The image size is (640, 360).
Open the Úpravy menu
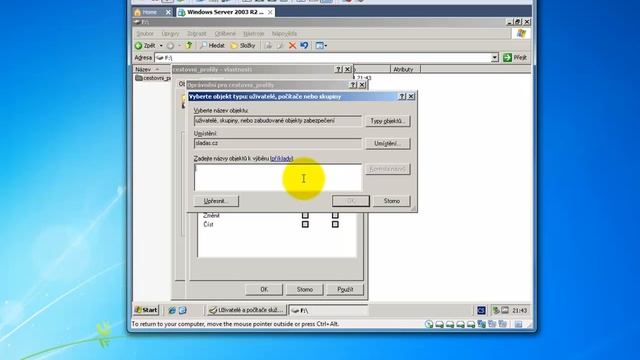point(170,33)
